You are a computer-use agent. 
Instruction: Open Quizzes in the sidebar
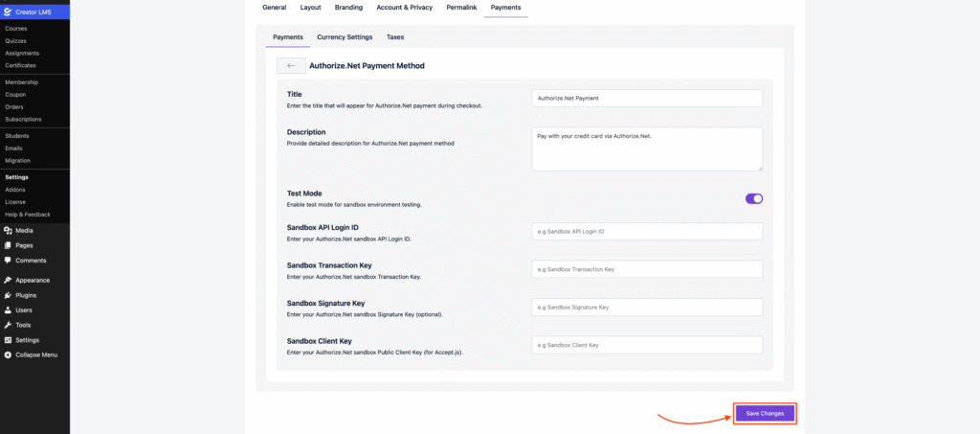[15, 40]
